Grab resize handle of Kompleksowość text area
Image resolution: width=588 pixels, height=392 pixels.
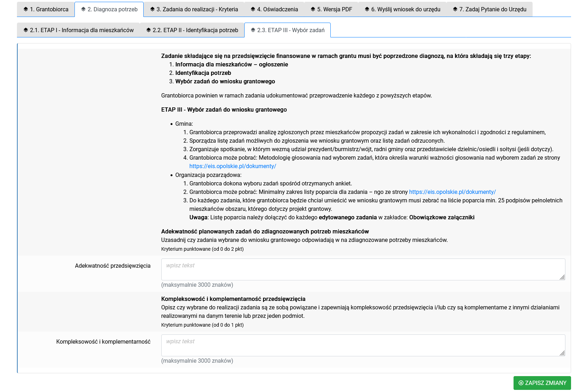pos(562,353)
